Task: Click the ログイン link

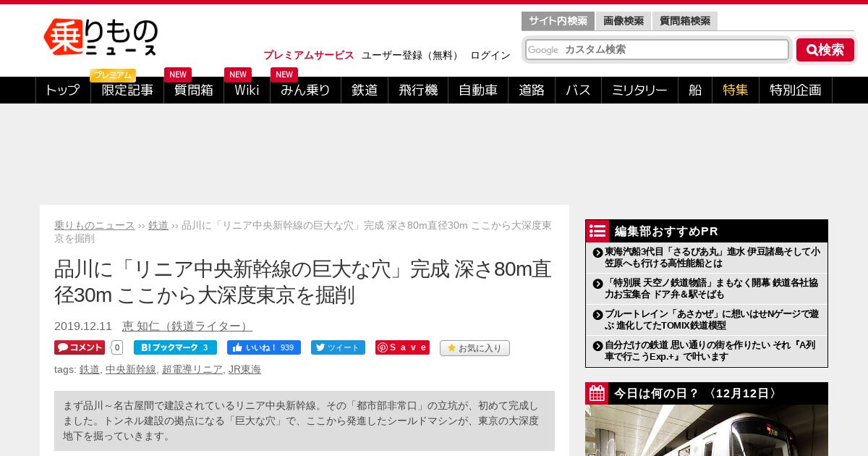Action: (490, 55)
